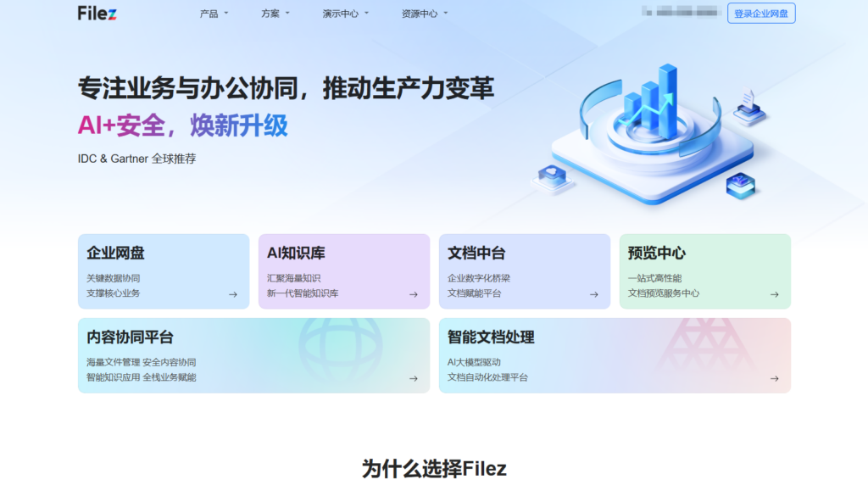Open the 演示中心 dropdown

tap(345, 14)
